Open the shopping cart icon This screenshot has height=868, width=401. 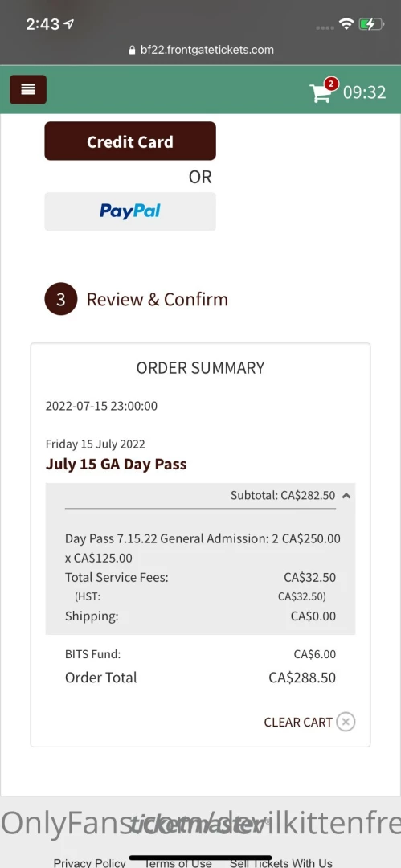coord(321,93)
